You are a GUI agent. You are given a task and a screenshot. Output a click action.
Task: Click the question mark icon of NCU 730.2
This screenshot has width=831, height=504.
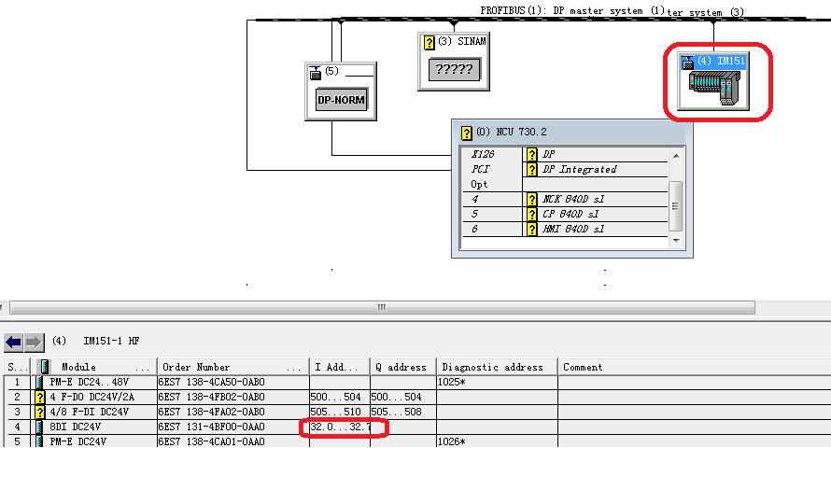(466, 133)
